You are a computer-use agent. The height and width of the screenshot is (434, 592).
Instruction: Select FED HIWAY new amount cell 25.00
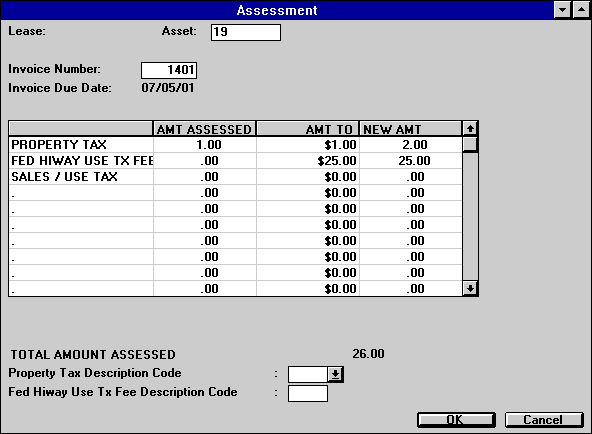pos(411,161)
